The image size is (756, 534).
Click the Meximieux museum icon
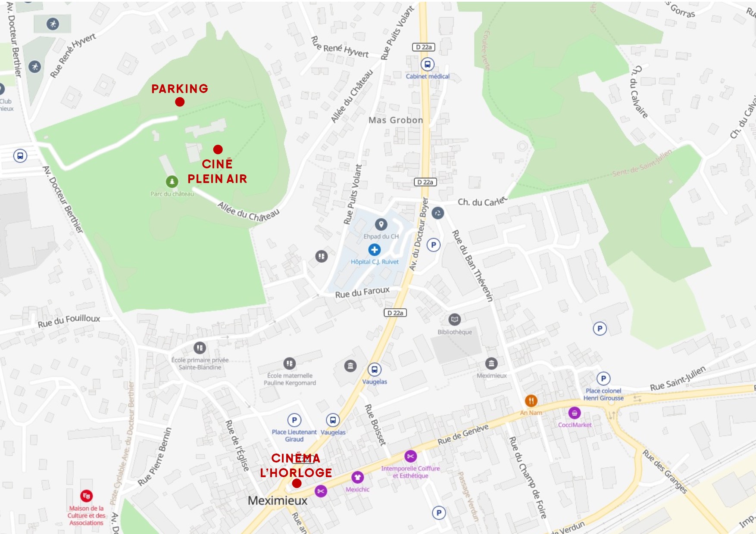pos(491,363)
